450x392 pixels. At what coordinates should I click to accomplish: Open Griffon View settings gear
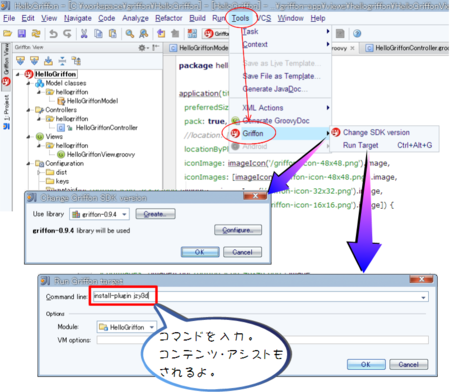143,48
